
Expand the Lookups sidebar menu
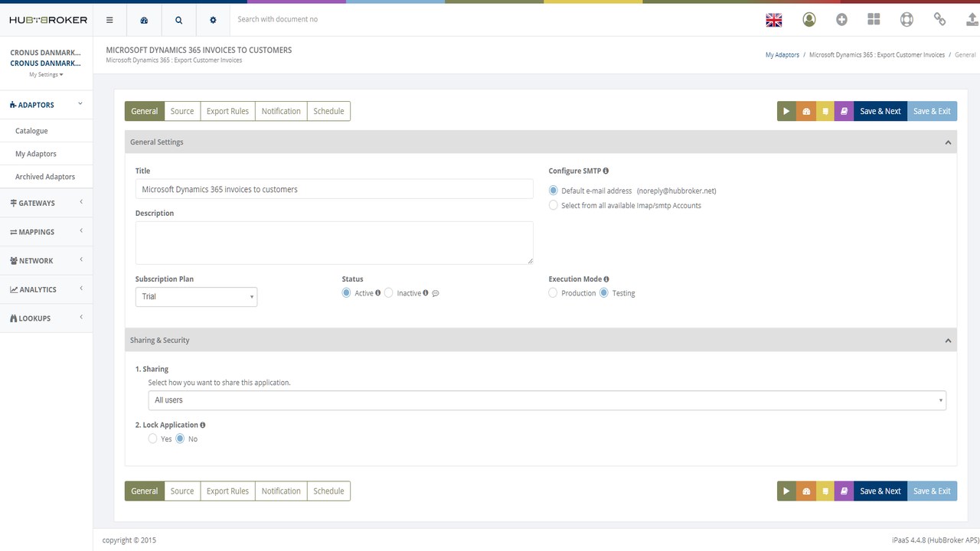click(47, 318)
